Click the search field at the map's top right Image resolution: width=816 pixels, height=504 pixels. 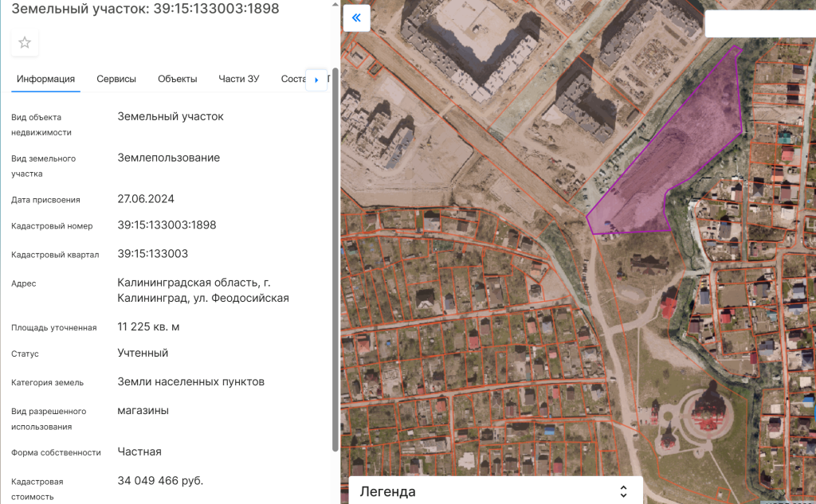759,24
